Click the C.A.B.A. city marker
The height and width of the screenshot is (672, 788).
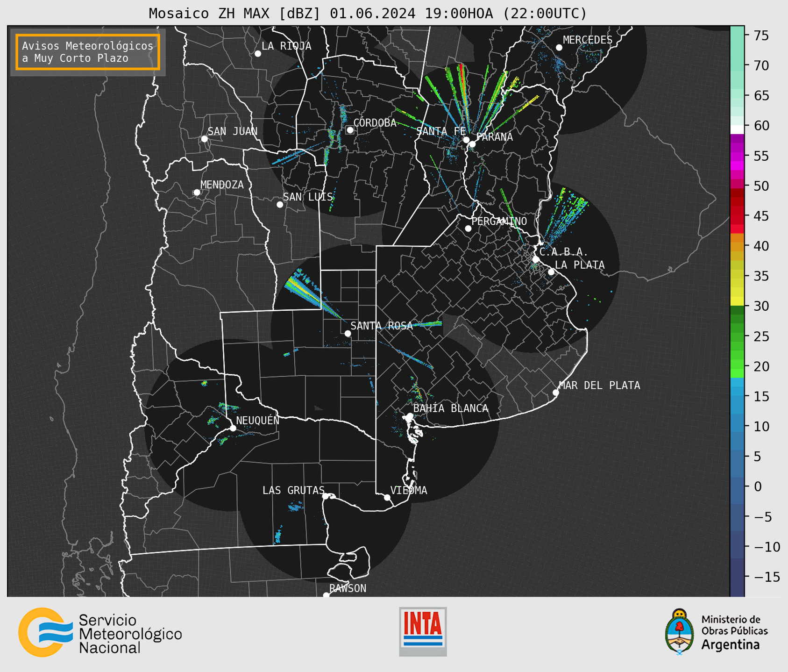point(536,259)
